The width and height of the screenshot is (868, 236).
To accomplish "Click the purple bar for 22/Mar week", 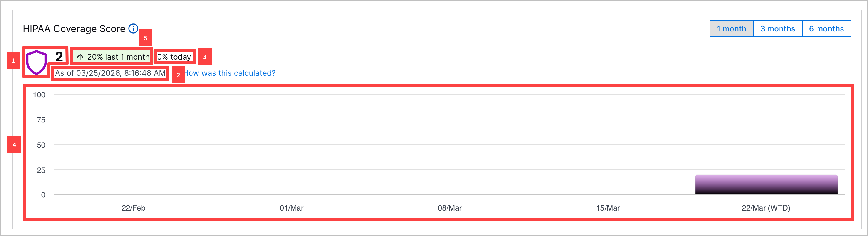I will 766,184.
